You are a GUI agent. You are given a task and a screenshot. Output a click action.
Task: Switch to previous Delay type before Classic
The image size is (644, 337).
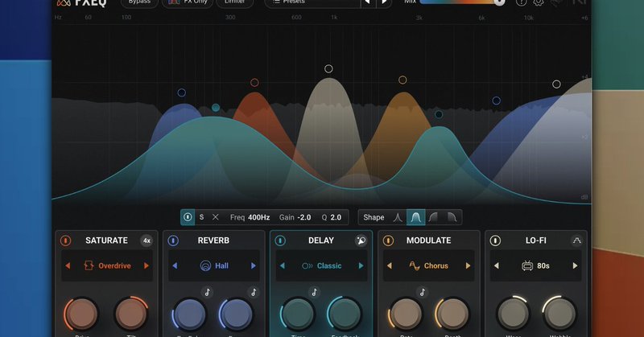pyautogui.click(x=283, y=266)
